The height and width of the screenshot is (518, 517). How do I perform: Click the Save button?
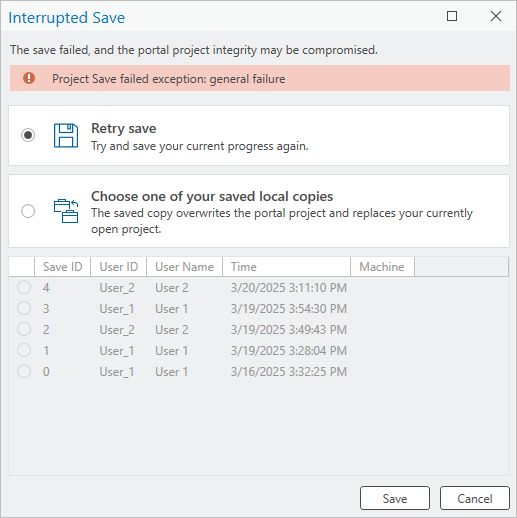coord(395,498)
